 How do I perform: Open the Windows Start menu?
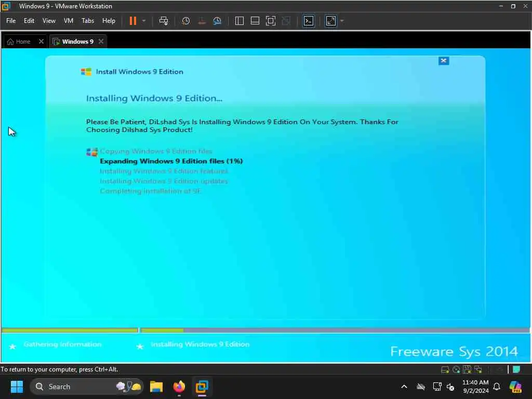pyautogui.click(x=17, y=387)
